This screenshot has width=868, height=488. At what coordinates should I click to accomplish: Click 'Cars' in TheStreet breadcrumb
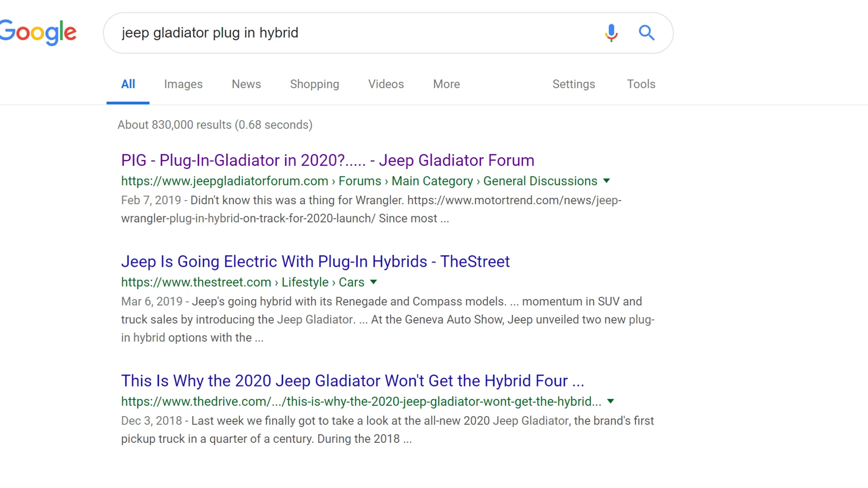(351, 282)
